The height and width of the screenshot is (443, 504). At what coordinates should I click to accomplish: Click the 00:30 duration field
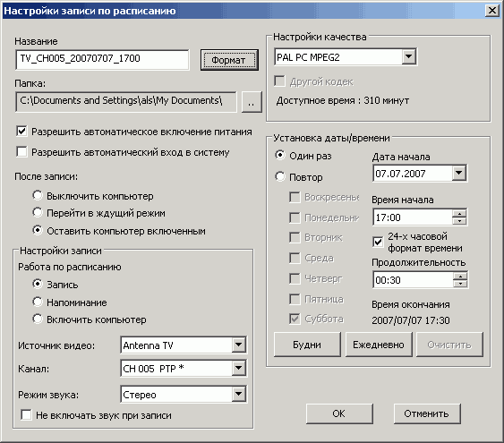tap(413, 280)
